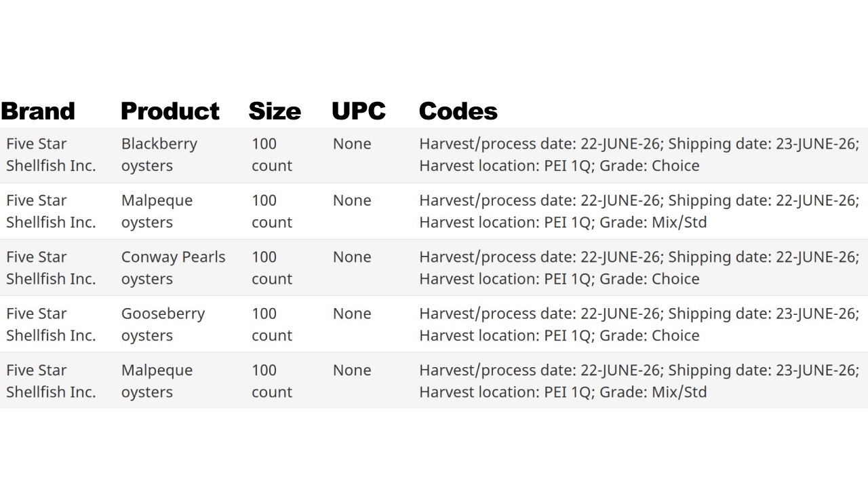Screen dimensions: 868x492
Task: Click the codes text for Gooseberry oysters
Action: point(639,324)
